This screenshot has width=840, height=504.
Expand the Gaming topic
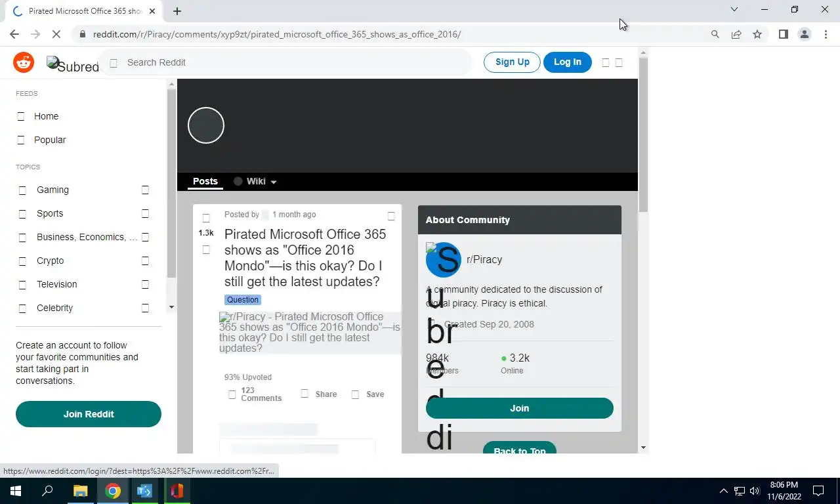coord(145,190)
